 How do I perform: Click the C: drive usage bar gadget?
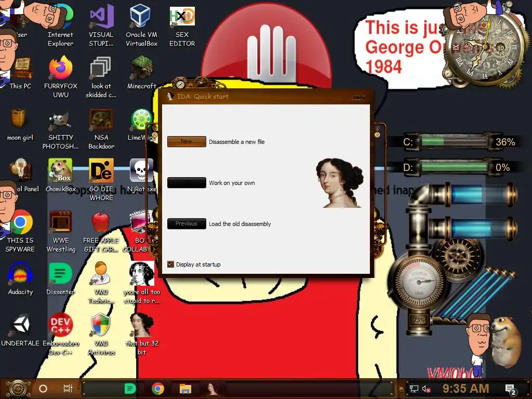(454, 141)
